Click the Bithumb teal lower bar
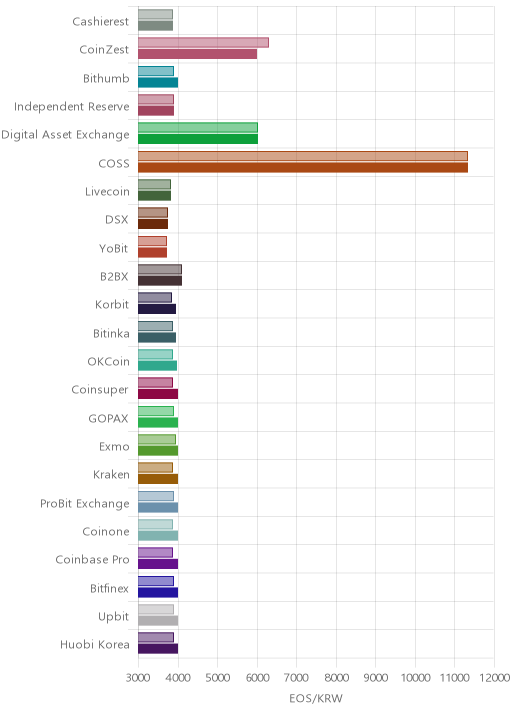The height and width of the screenshot is (716, 512). click(158, 83)
